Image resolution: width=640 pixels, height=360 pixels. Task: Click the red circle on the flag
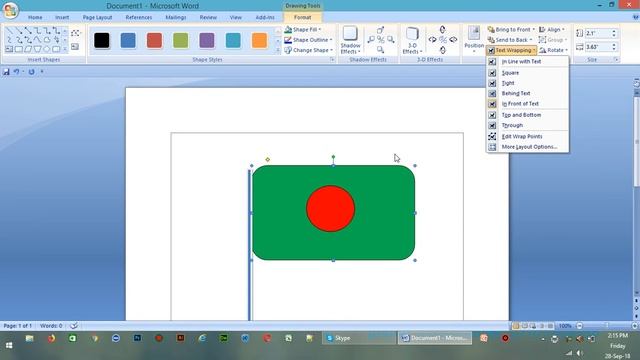pos(331,209)
